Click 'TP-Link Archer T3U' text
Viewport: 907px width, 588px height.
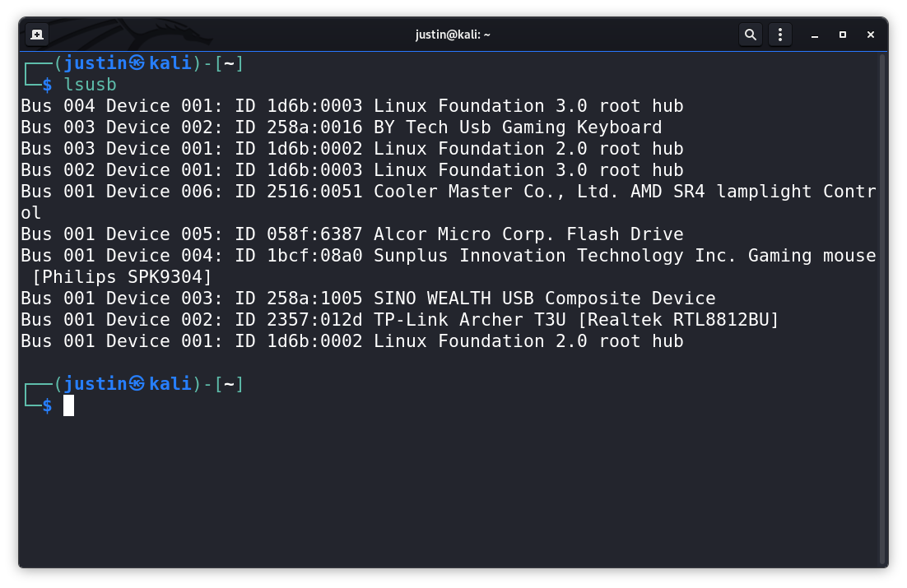470,320
